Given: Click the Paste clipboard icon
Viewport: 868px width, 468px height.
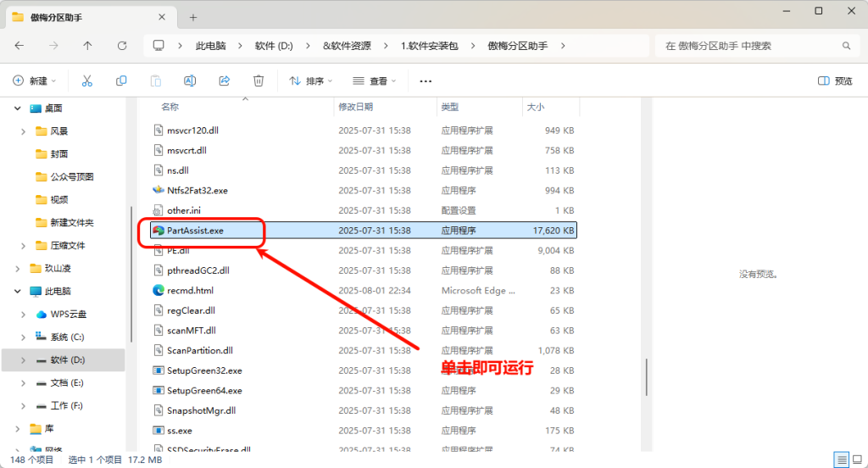Looking at the screenshot, I should click(156, 81).
